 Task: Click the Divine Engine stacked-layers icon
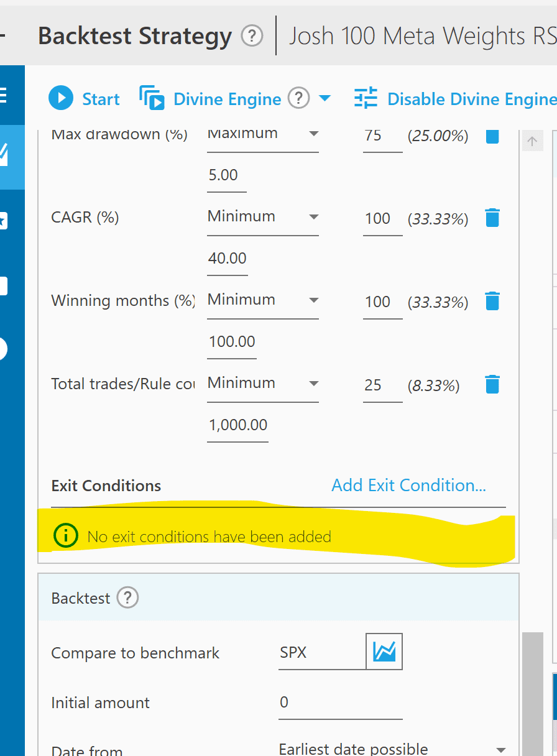[151, 98]
